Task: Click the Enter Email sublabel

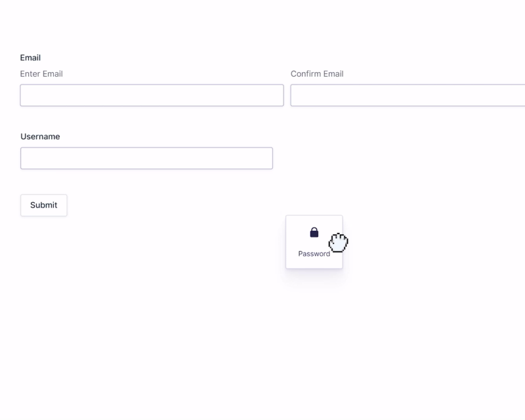Action: point(41,74)
